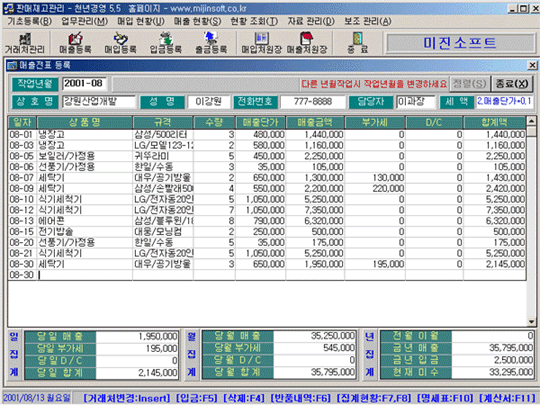Image resolution: width=540 pixels, height=405 pixels.
Task: Click the 작업년월 field showing 2001-08
Action: 85,83
